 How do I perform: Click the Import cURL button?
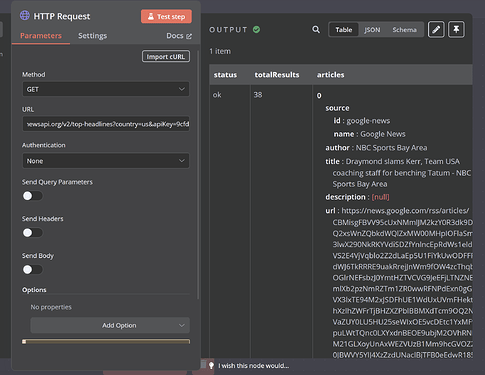coord(166,56)
